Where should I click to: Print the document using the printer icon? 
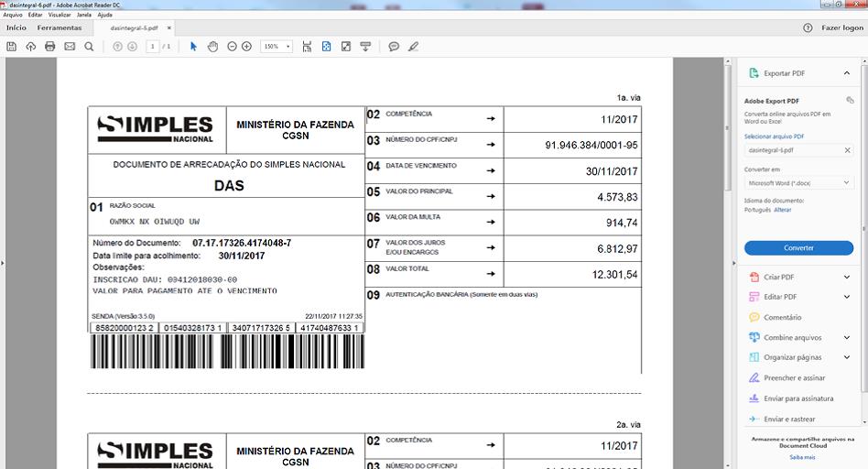[x=49, y=46]
